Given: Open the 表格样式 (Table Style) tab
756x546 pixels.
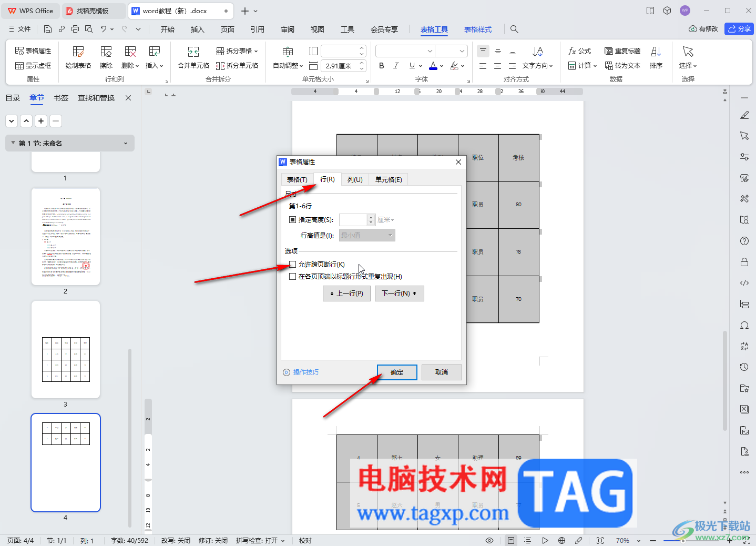Looking at the screenshot, I should (x=478, y=29).
